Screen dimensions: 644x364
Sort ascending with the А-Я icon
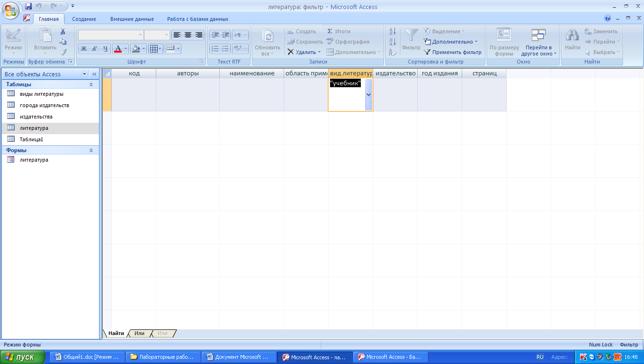click(392, 31)
